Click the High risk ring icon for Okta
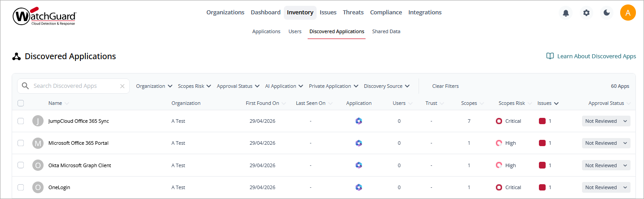Image resolution: width=644 pixels, height=199 pixels. tap(498, 165)
